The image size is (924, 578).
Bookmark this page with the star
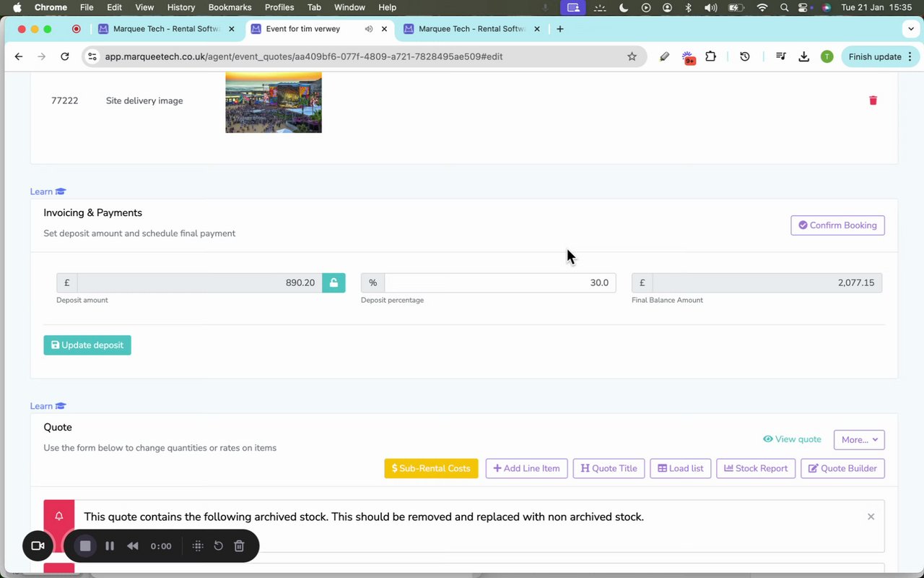coord(632,56)
